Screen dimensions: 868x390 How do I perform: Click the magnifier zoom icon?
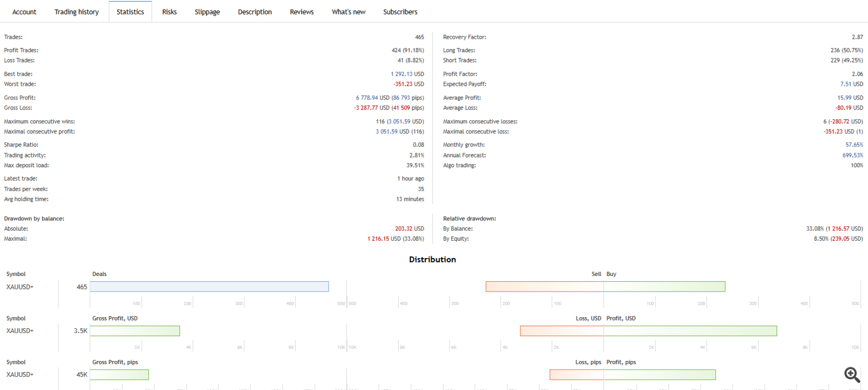(x=852, y=374)
